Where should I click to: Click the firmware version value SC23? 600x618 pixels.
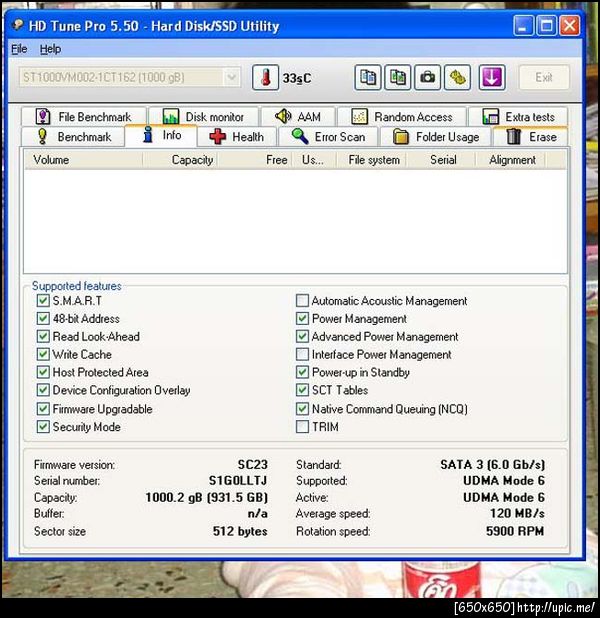252,464
